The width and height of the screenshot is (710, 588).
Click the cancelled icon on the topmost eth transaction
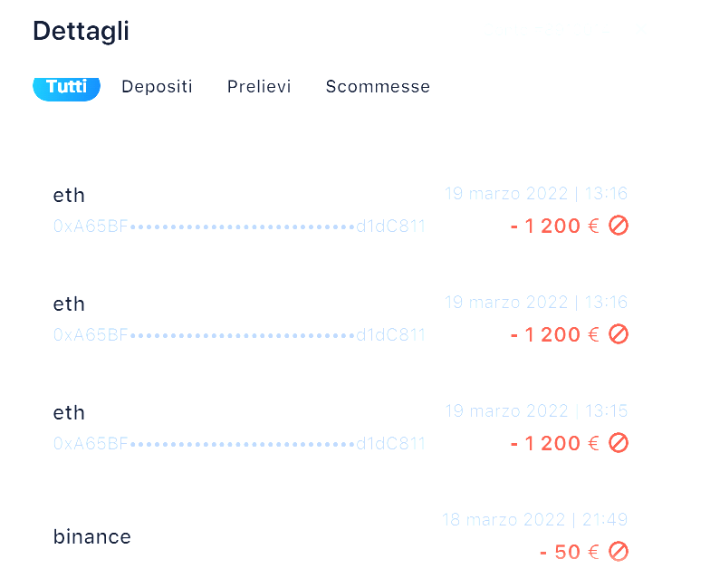click(619, 226)
